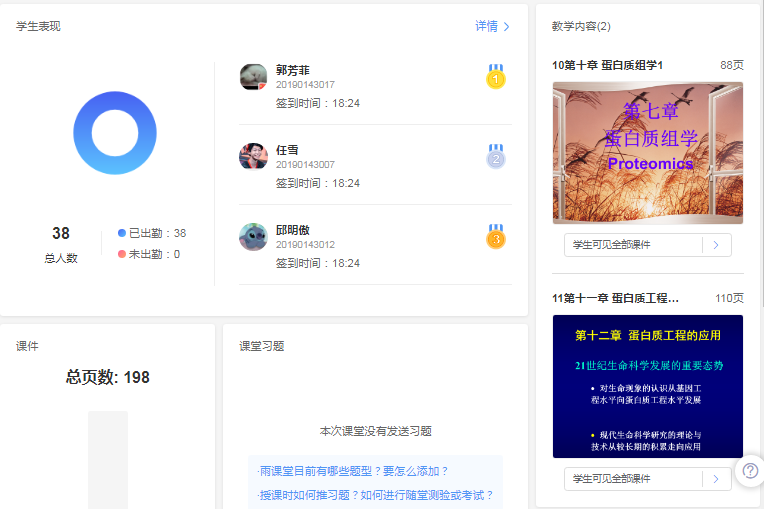Click the blue 已出勤 legend dot

[122, 233]
